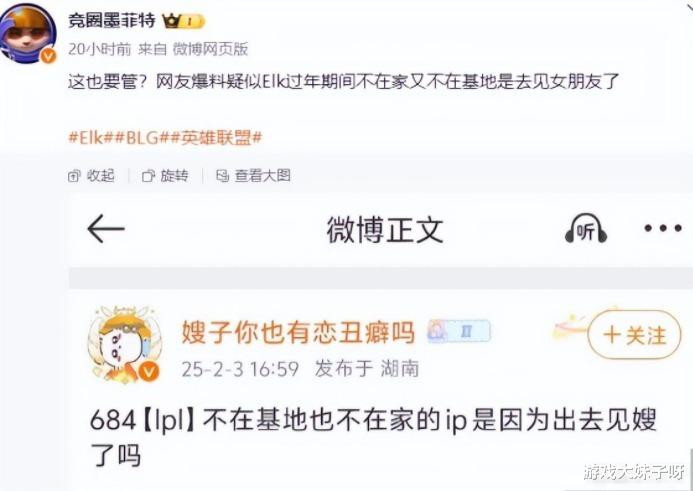View full image via 查看大图
The image size is (693, 491).
click(x=253, y=176)
